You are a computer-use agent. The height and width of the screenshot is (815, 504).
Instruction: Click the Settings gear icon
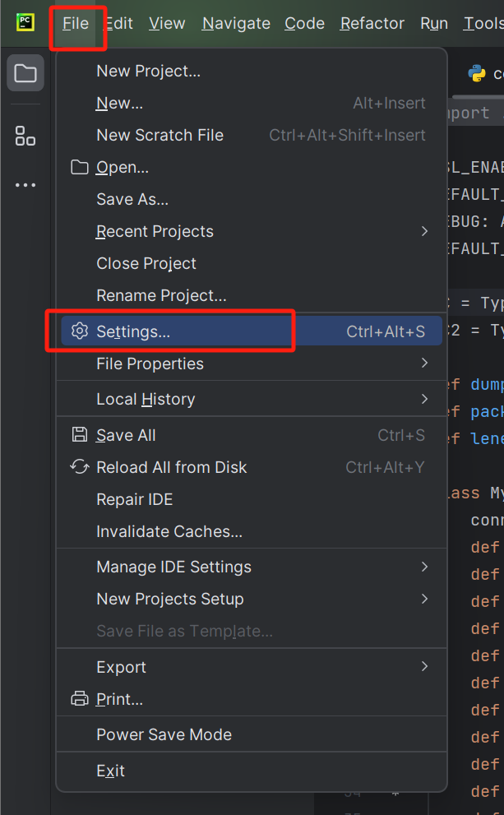80,331
